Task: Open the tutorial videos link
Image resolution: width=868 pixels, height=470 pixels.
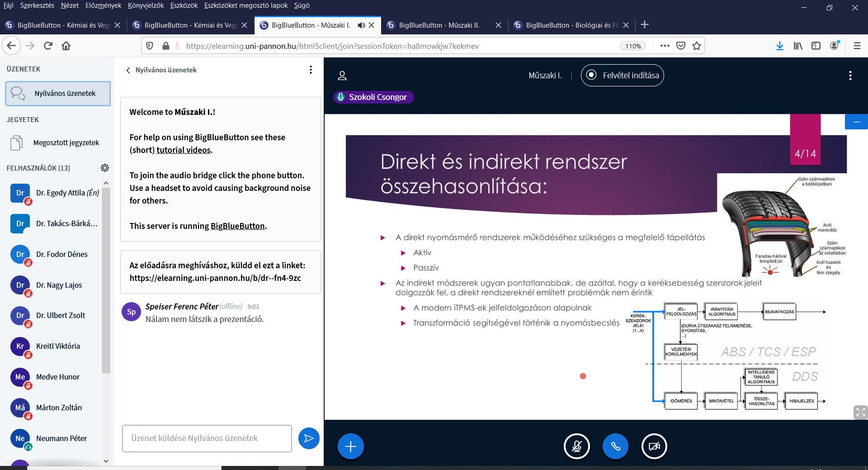Action: tap(184, 150)
